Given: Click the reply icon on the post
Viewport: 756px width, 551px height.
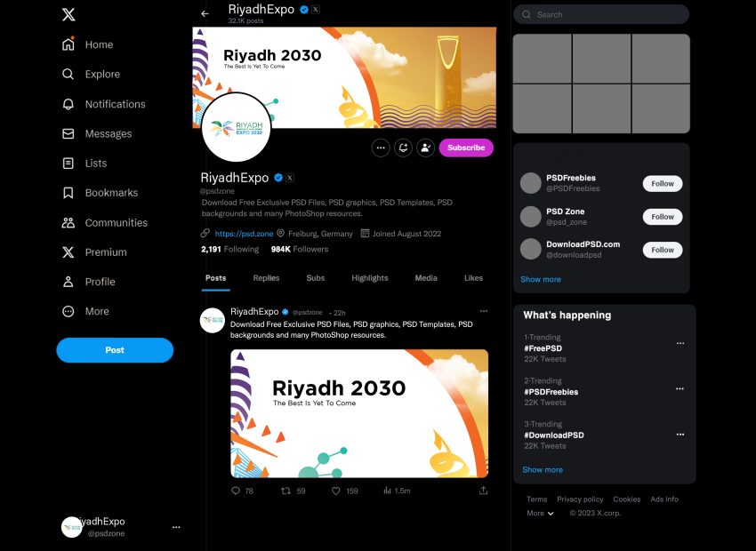Looking at the screenshot, I should pos(236,491).
